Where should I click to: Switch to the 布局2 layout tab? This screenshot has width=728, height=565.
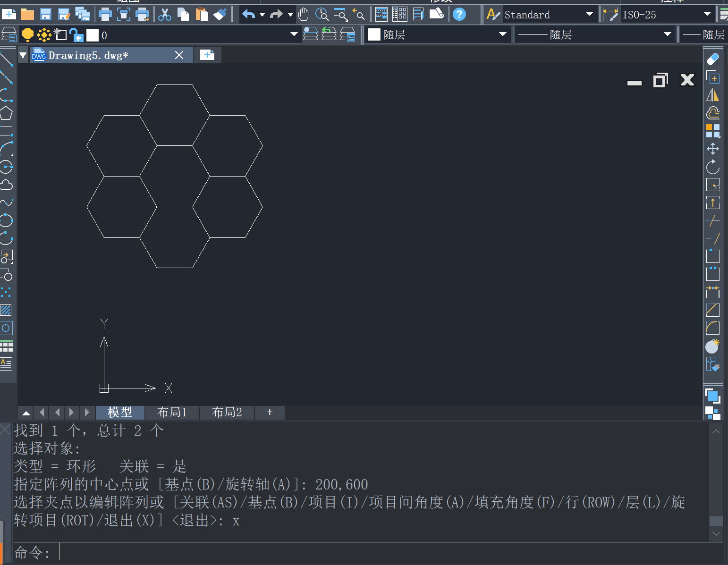click(227, 413)
